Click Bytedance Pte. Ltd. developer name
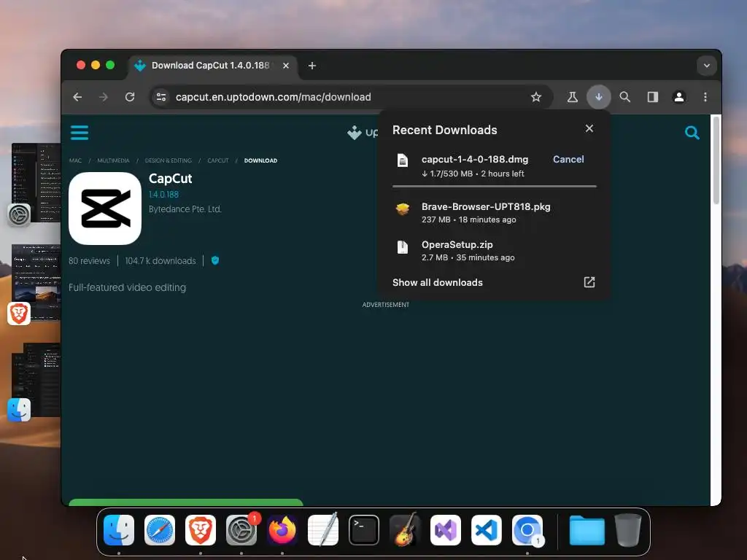747x560 pixels. (185, 209)
